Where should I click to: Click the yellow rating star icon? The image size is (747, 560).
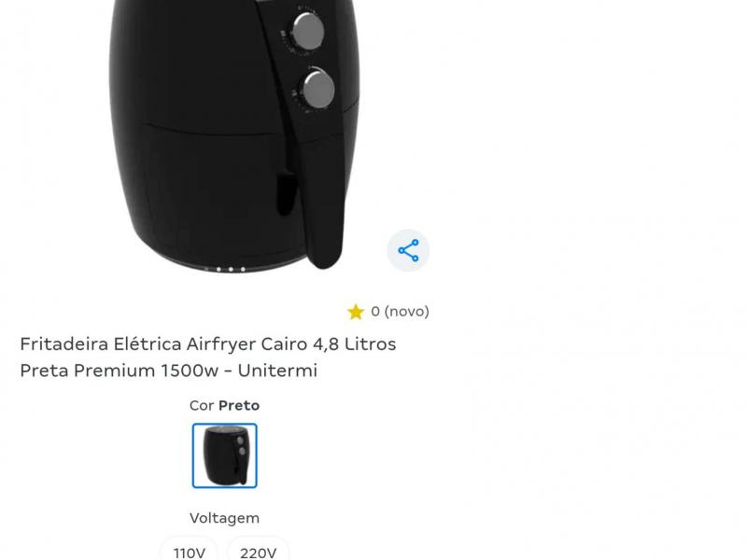(x=356, y=312)
